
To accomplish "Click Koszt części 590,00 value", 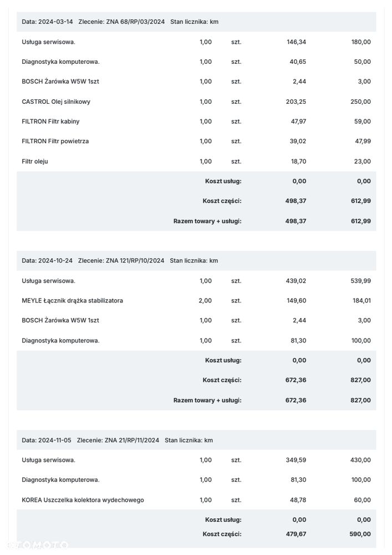I will tap(360, 534).
